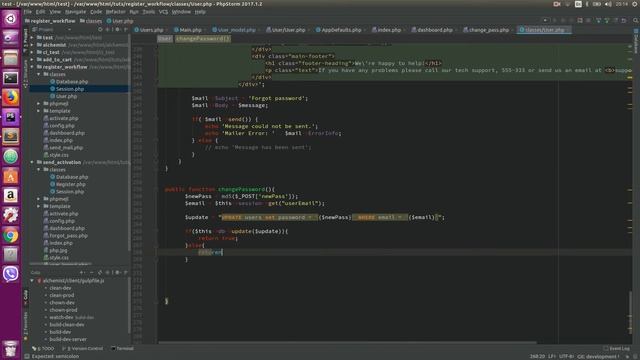Open the TODO tool window button
Viewport: 640px width, 360px height.
coord(43,349)
